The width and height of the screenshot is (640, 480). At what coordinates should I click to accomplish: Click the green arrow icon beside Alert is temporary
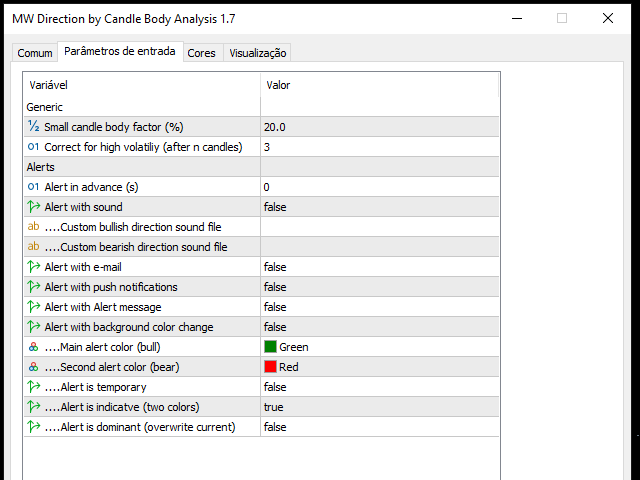(33, 387)
